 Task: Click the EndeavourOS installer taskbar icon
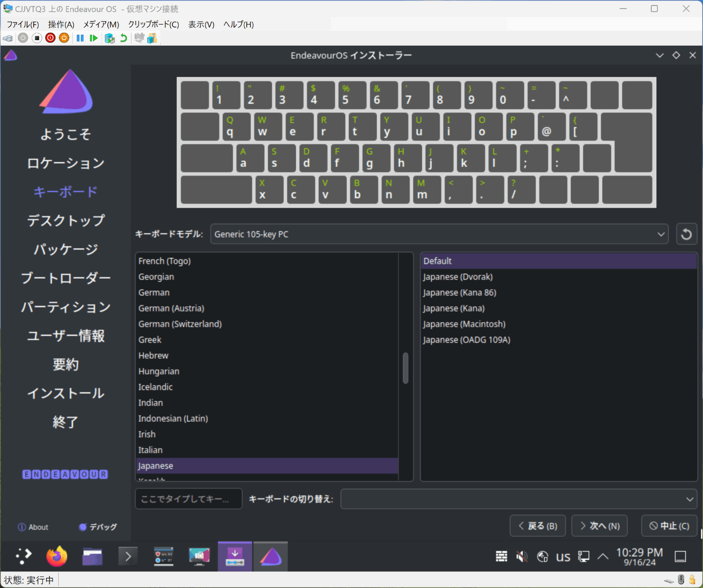click(271, 556)
